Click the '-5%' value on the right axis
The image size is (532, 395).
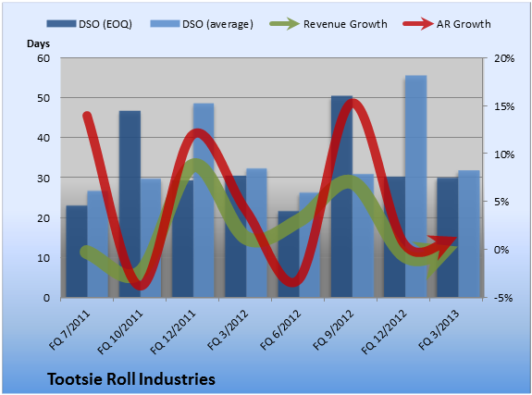[x=503, y=298]
